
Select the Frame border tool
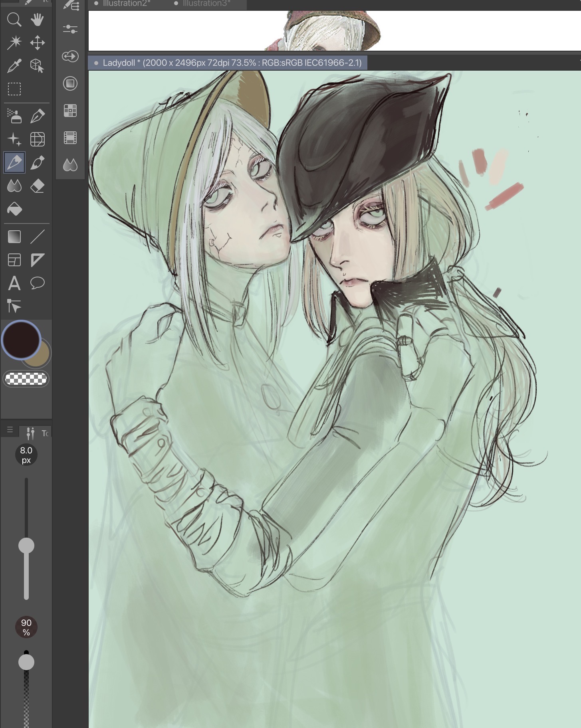[14, 260]
